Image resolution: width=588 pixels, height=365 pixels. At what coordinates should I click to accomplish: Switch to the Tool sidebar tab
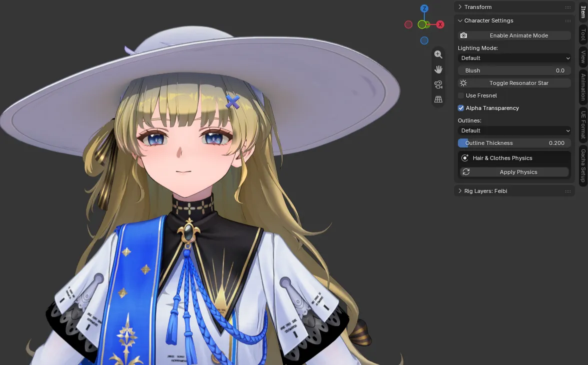(x=583, y=34)
